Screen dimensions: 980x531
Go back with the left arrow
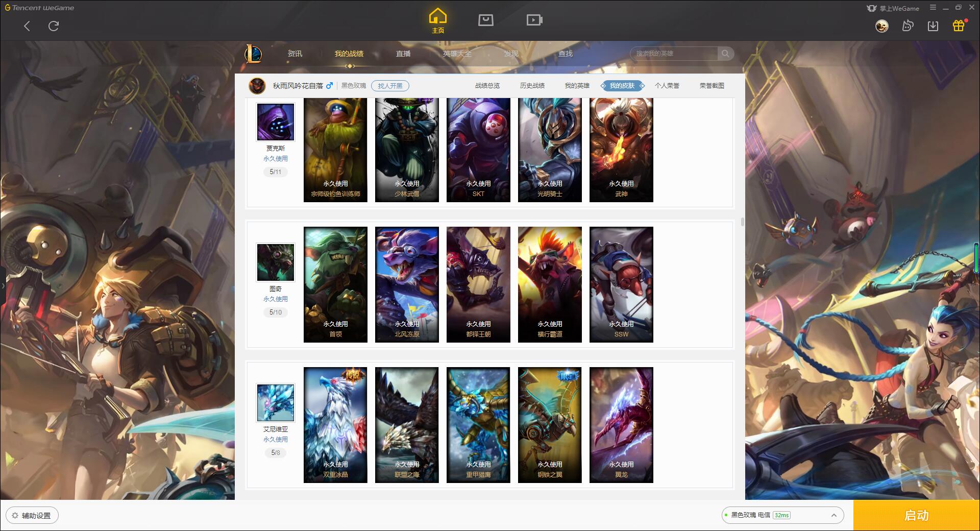pos(27,26)
